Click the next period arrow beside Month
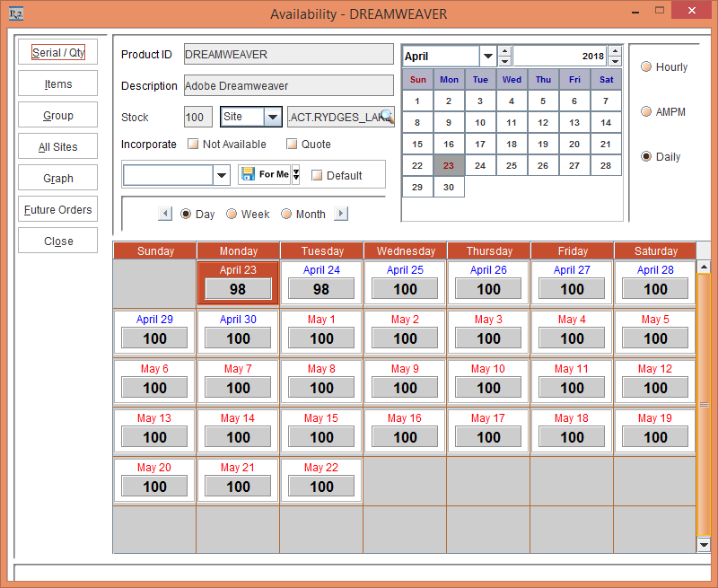The image size is (718, 588). [x=340, y=214]
